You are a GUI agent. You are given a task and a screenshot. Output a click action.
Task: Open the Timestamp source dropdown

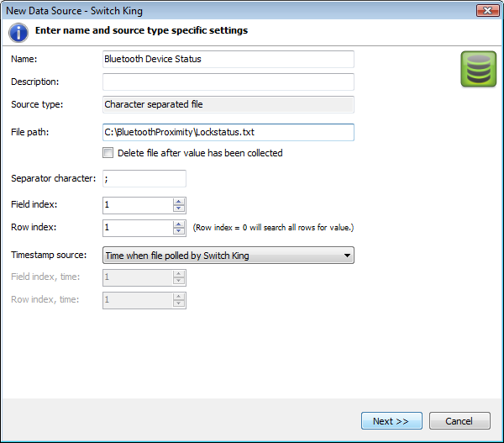[228, 256]
